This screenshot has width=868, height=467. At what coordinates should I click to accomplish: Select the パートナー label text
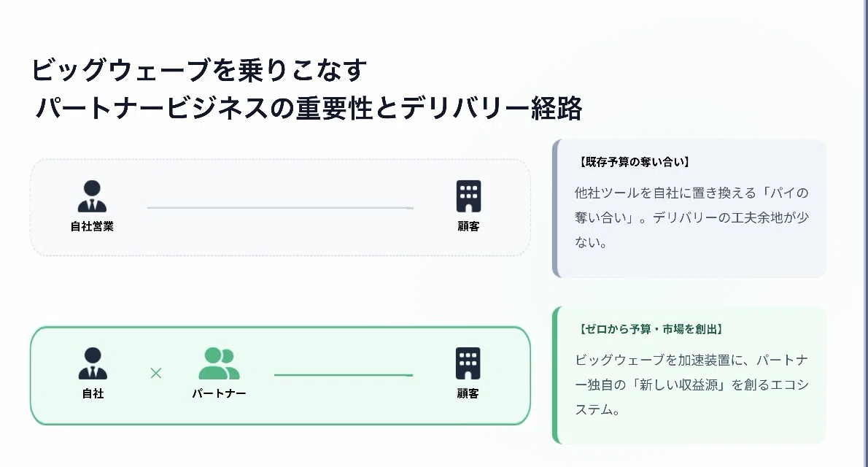point(220,393)
